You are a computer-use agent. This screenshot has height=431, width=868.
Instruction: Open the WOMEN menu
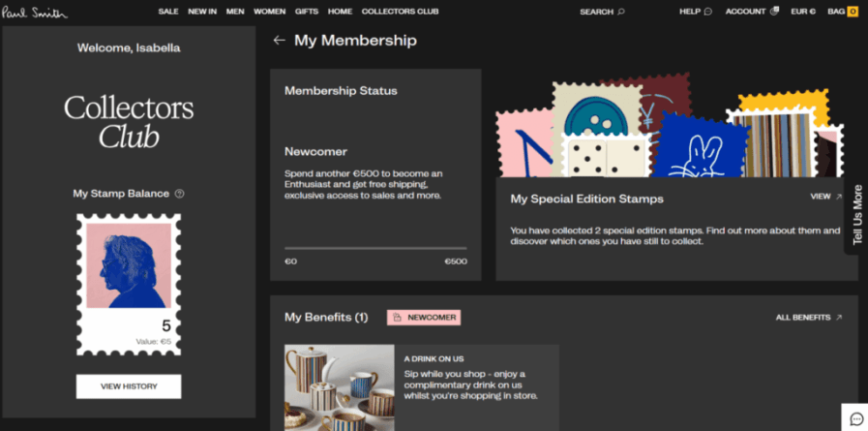[x=270, y=12]
